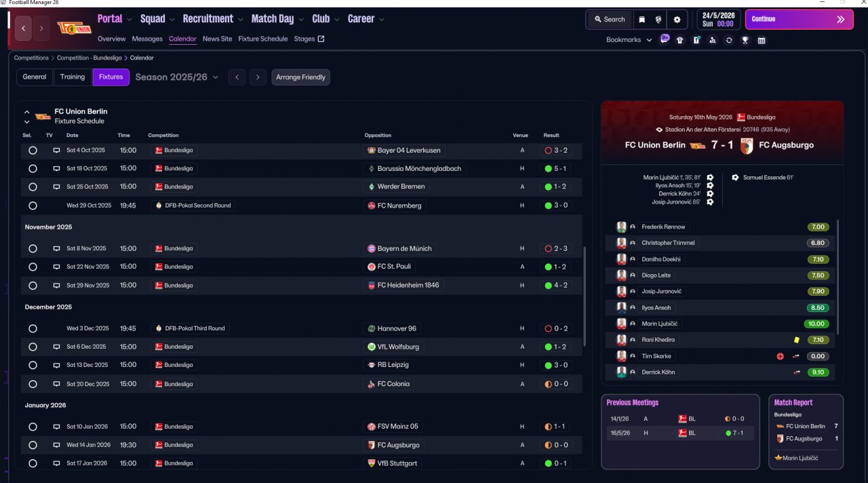
Task: Select the VfL Wolfsburg fixture radio button
Action: [x=33, y=347]
